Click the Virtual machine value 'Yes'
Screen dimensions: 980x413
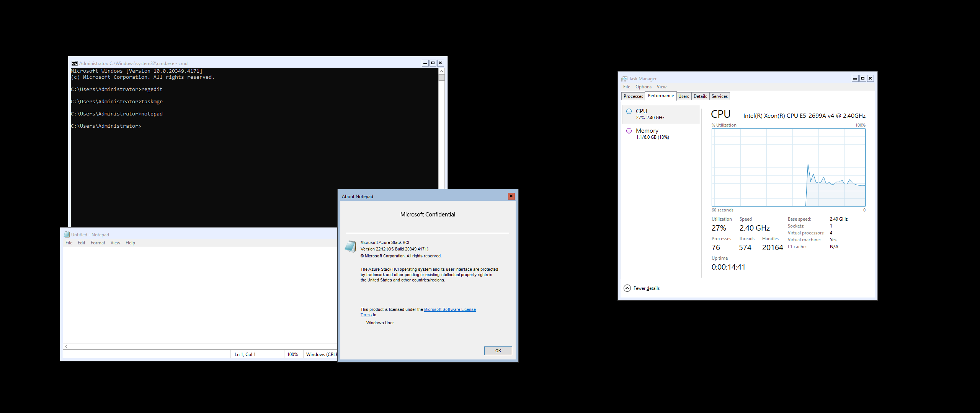[x=833, y=240]
